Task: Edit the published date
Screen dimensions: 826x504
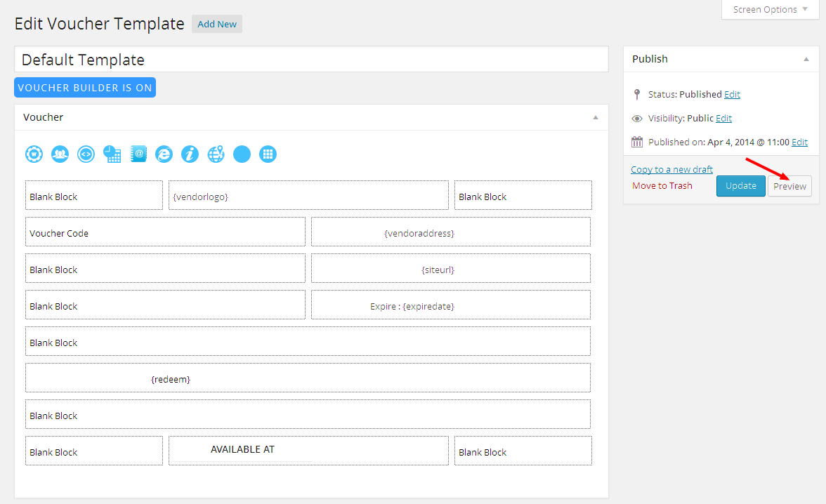Action: 799,142
